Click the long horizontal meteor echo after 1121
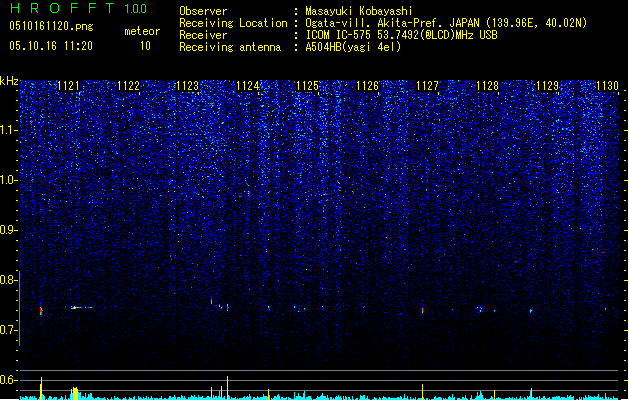Screen dimensions: 629x400 pyautogui.click(x=79, y=308)
